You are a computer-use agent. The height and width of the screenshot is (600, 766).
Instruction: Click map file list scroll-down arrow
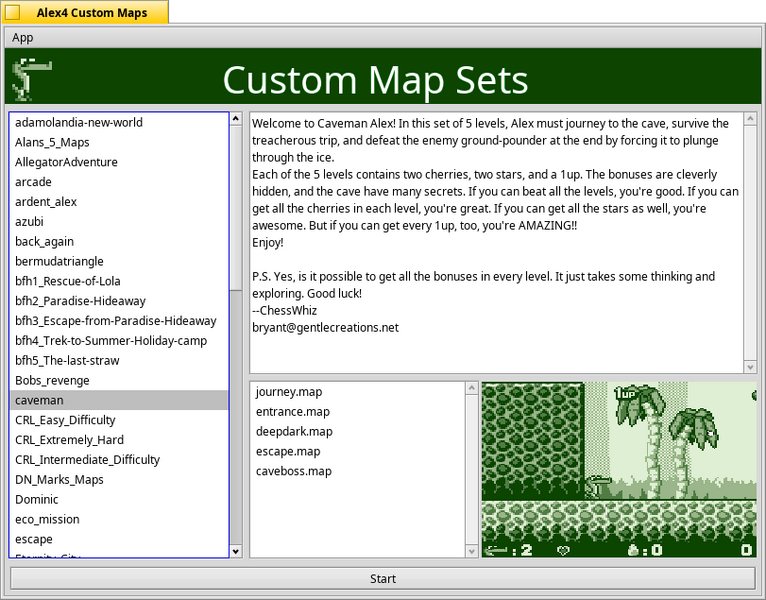[x=471, y=551]
